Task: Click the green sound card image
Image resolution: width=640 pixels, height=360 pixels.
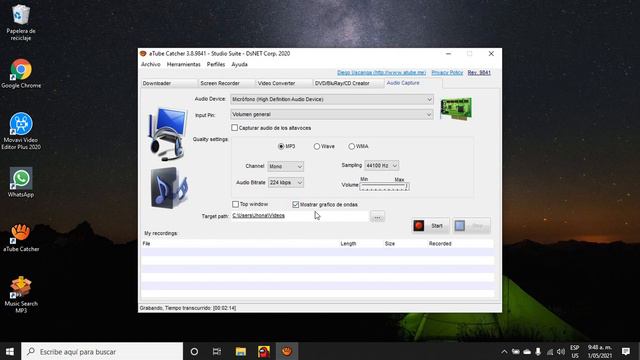Action: 456,109
